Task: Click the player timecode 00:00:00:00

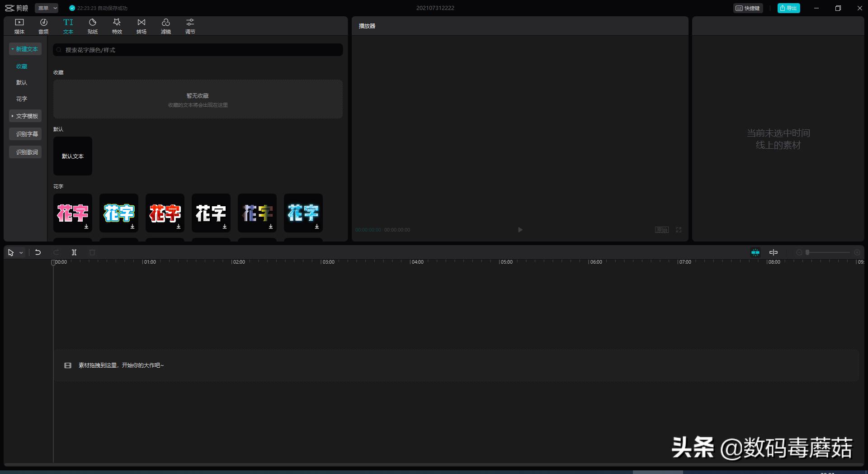Action: [x=368, y=230]
